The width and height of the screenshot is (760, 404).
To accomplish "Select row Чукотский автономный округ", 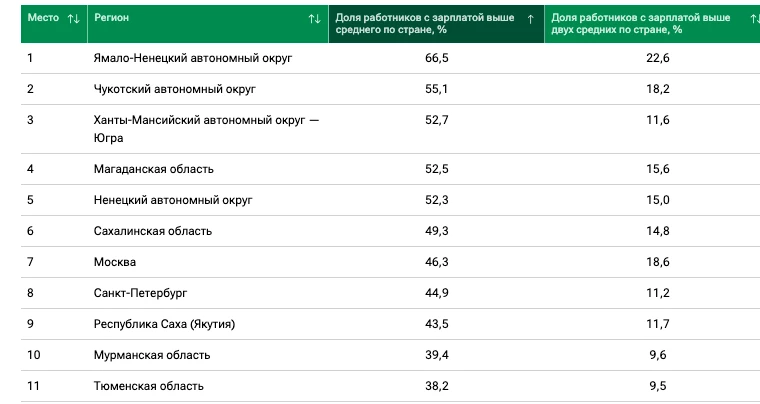I will coord(390,89).
